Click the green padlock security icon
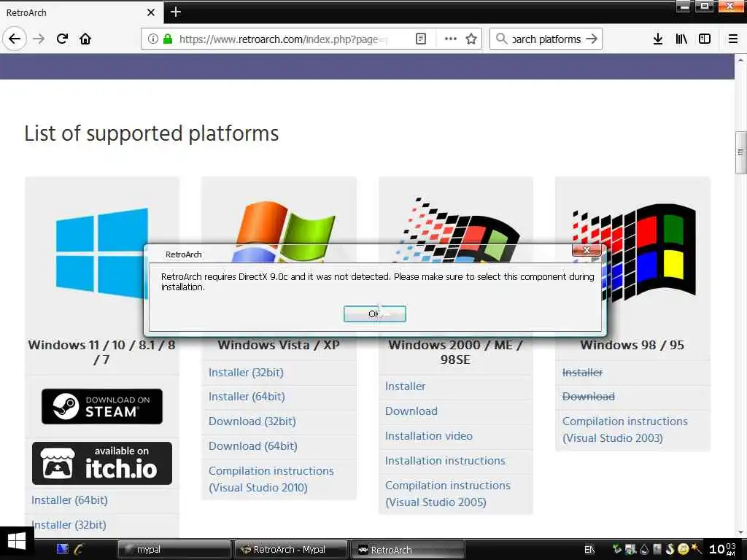This screenshot has width=747, height=560. 168,39
